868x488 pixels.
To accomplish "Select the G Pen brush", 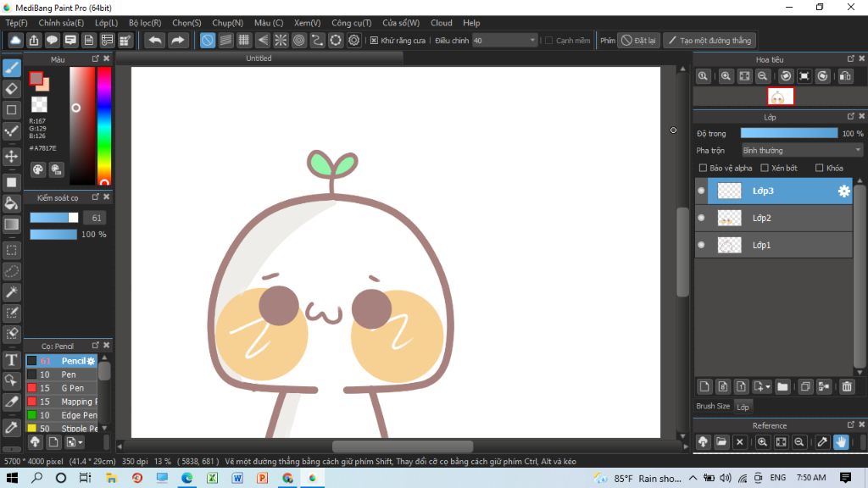I will (61, 388).
